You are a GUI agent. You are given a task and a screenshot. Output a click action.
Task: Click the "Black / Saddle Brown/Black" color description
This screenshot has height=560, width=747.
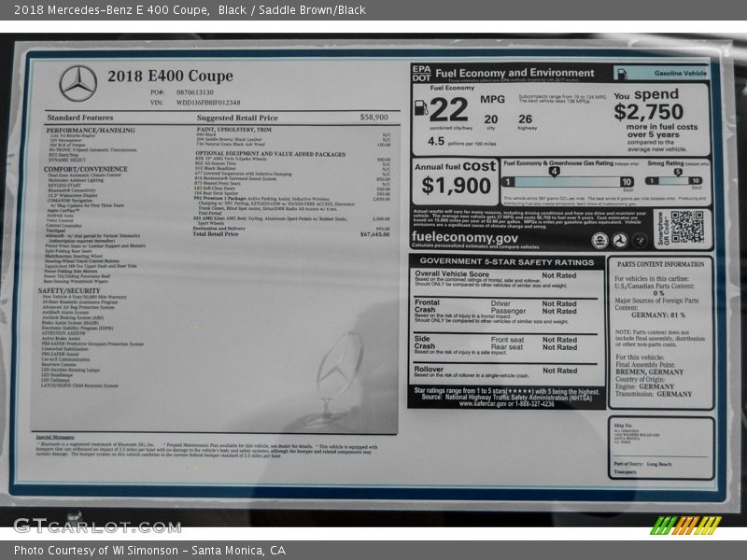(x=292, y=10)
